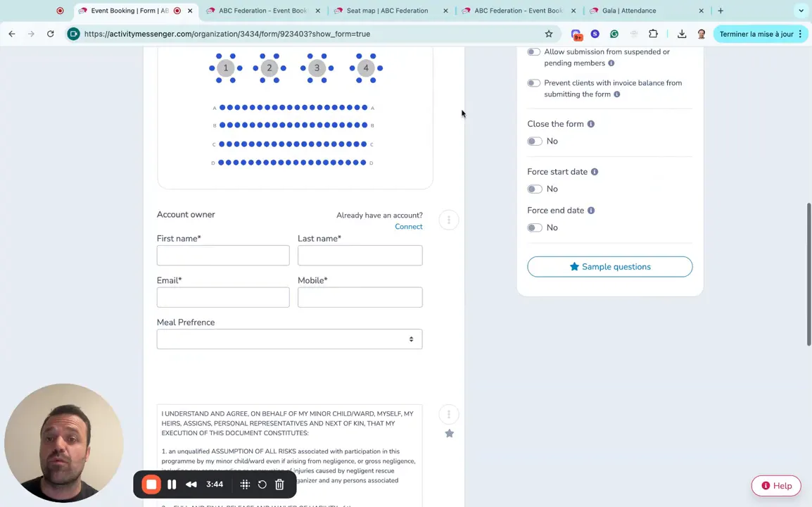Restart the recording with the circular arrow
812x507 pixels.
click(262, 484)
